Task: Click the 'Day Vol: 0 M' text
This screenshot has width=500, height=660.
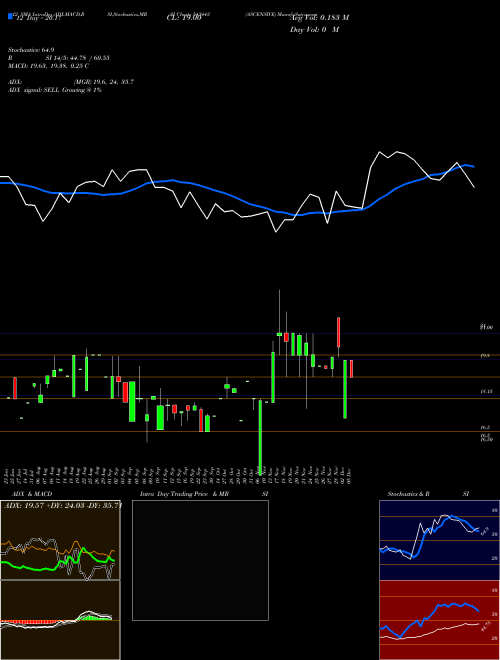Action: 314,29
